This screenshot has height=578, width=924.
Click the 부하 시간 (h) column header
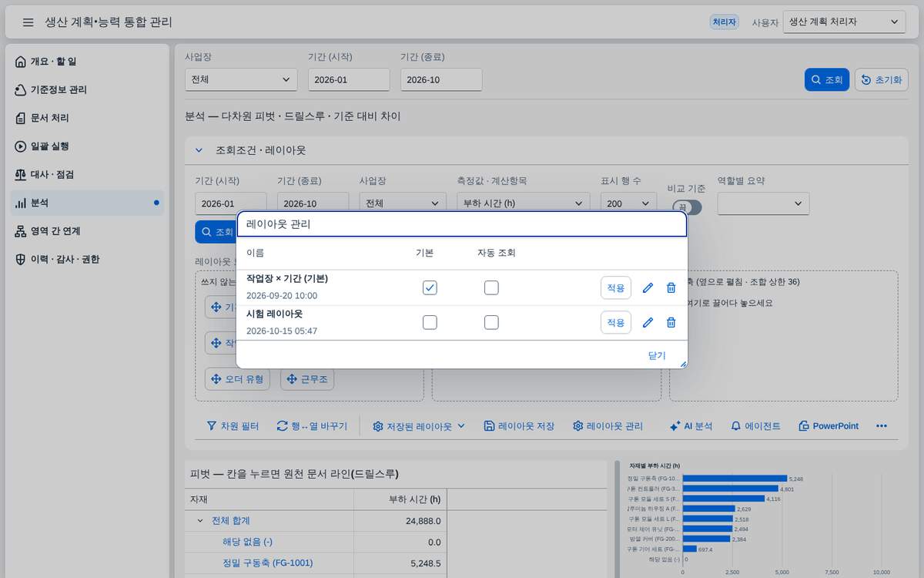[400, 499]
